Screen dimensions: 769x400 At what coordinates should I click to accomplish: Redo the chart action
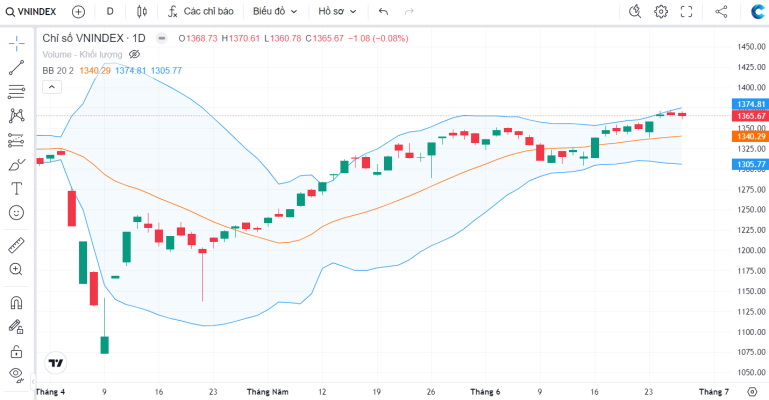[409, 11]
